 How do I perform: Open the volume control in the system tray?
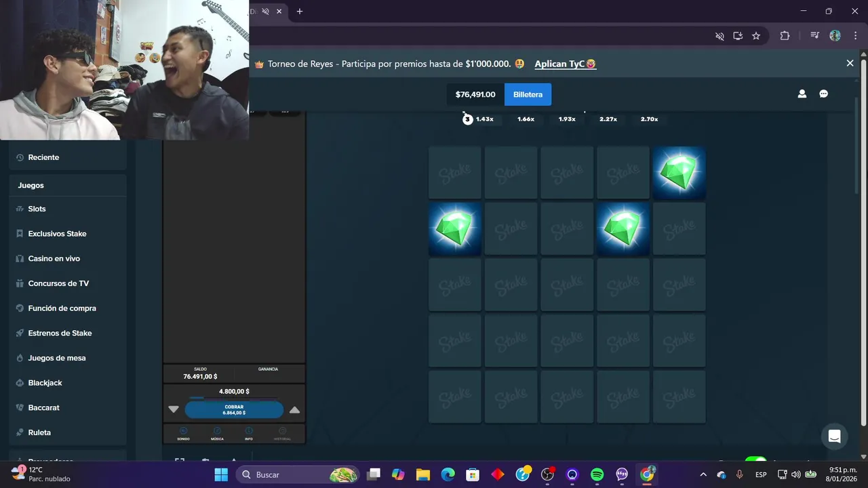[x=796, y=474]
